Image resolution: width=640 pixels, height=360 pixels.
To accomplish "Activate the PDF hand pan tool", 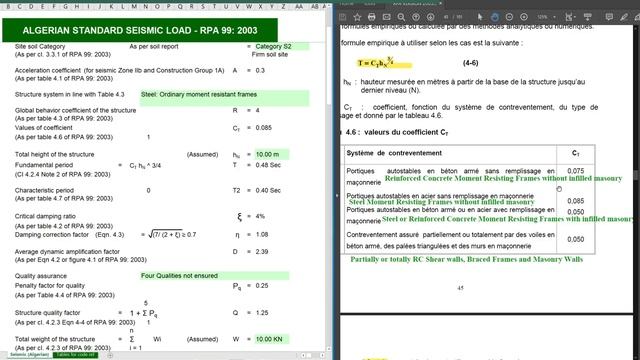I will pyautogui.click(x=495, y=17).
